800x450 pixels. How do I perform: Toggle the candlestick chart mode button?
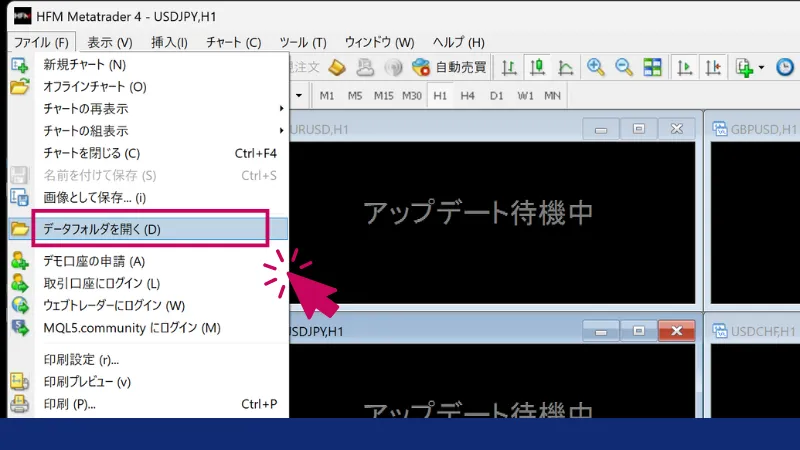point(537,68)
